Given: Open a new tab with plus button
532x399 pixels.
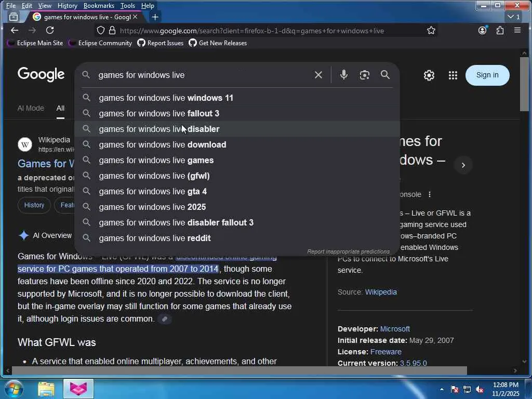Looking at the screenshot, I should tap(155, 17).
